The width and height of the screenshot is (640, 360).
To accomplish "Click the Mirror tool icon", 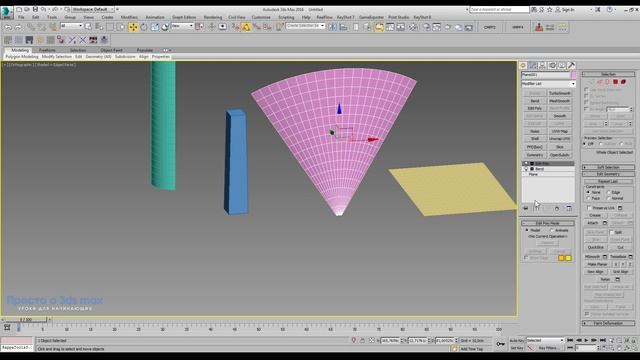I will coord(333,27).
